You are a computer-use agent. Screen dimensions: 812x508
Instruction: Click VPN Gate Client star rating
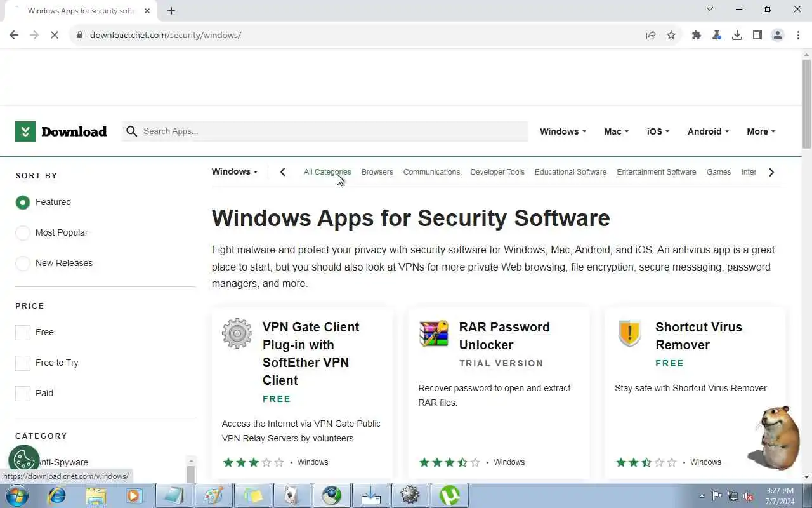(253, 462)
